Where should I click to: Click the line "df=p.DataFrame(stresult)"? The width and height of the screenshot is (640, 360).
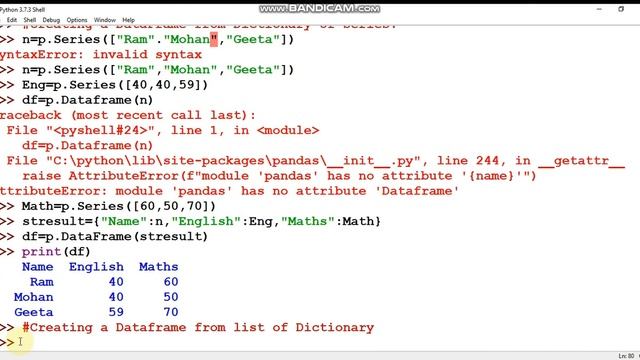115,236
